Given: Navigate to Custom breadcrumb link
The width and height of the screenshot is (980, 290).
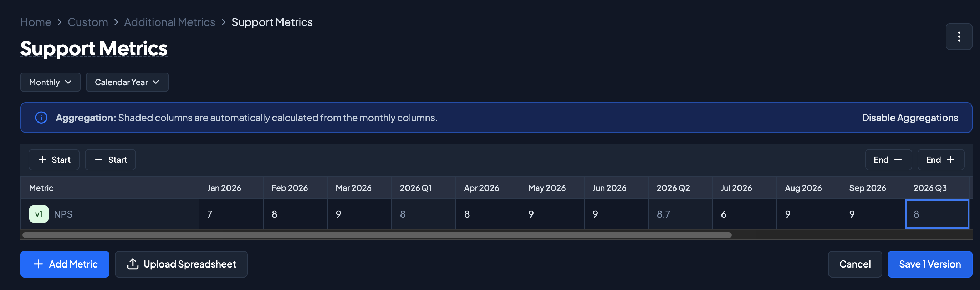Looking at the screenshot, I should (88, 22).
